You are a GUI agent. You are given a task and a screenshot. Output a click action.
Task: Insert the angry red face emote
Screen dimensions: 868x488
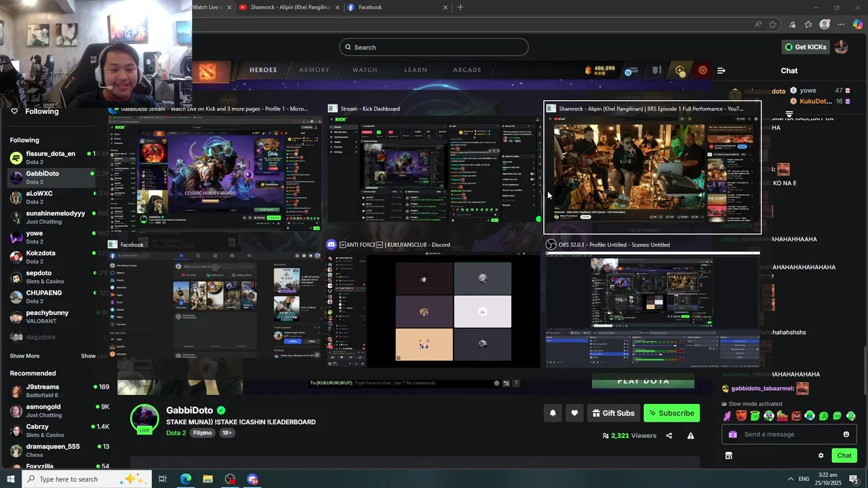click(796, 415)
